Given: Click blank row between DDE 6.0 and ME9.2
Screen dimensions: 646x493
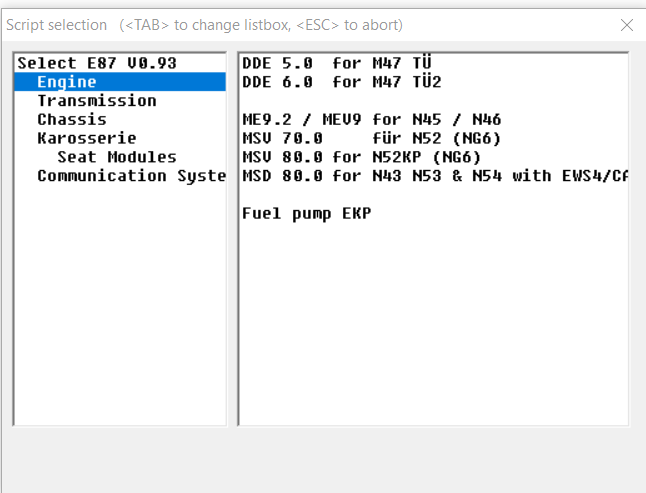Looking at the screenshot, I should pyautogui.click(x=430, y=101).
